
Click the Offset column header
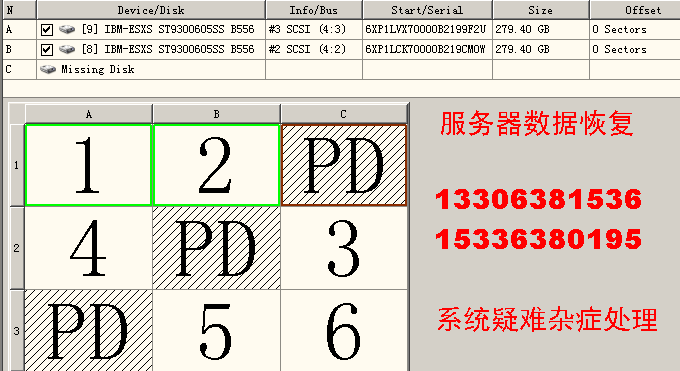click(635, 10)
